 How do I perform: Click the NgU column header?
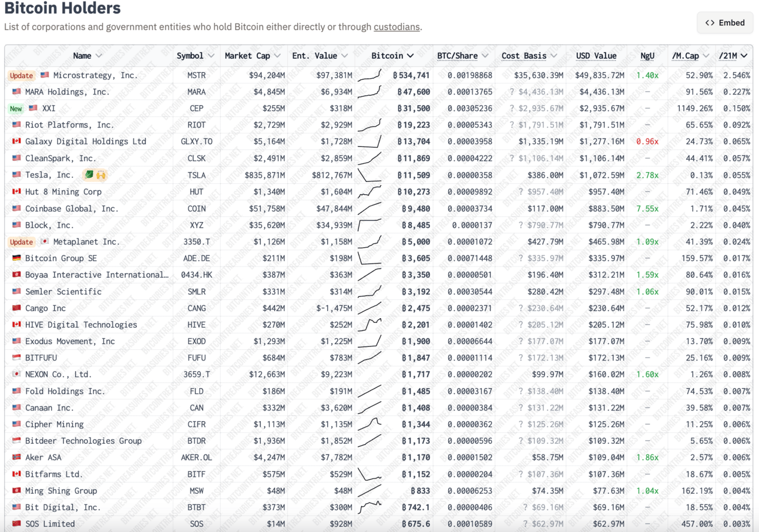tap(647, 56)
